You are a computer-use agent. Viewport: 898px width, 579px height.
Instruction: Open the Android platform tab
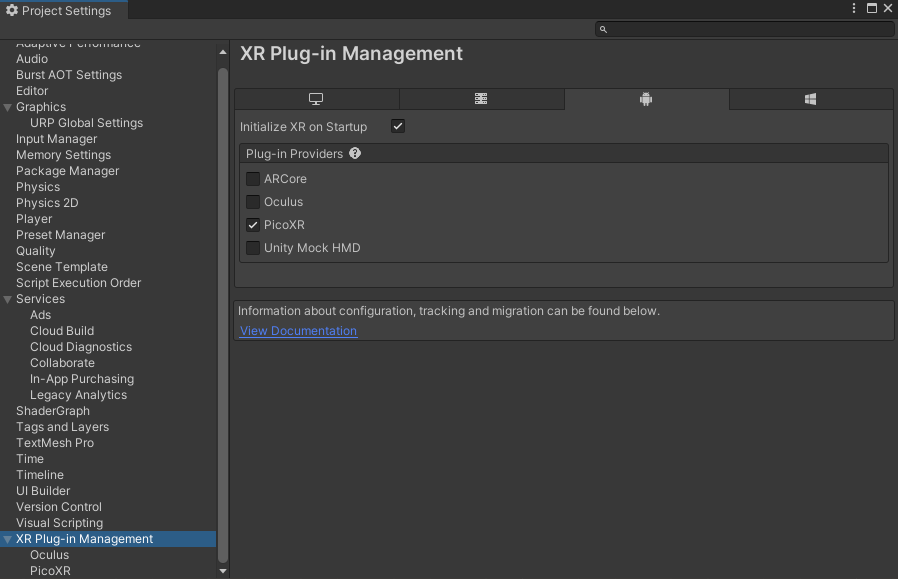[x=646, y=99]
